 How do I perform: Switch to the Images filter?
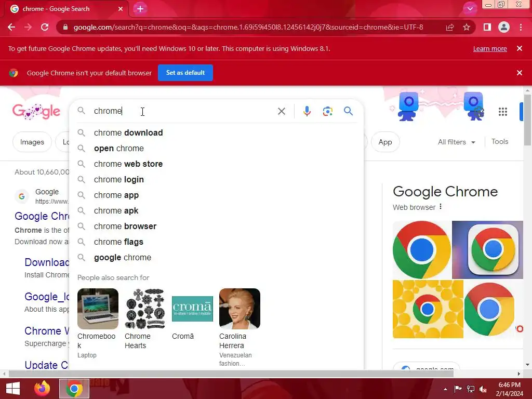[x=32, y=142]
